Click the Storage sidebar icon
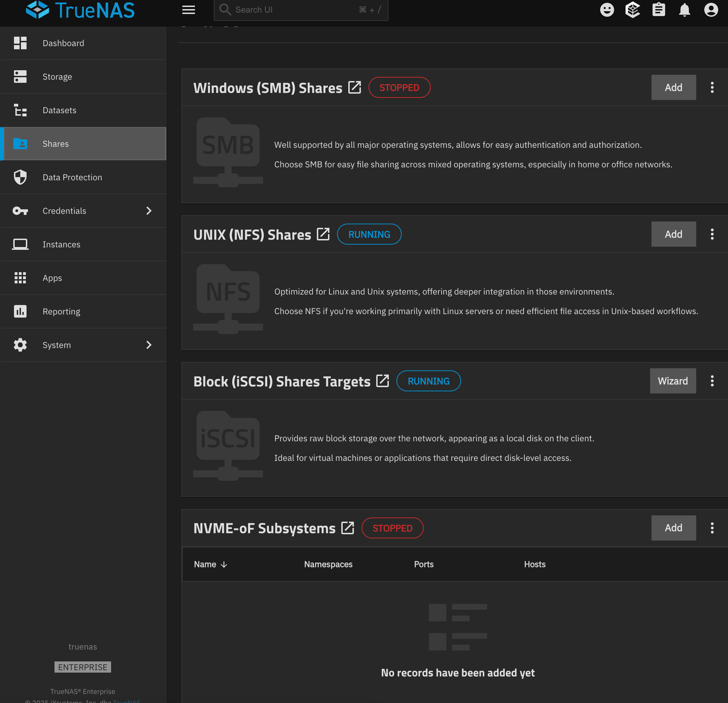The image size is (728, 703). pos(20,77)
